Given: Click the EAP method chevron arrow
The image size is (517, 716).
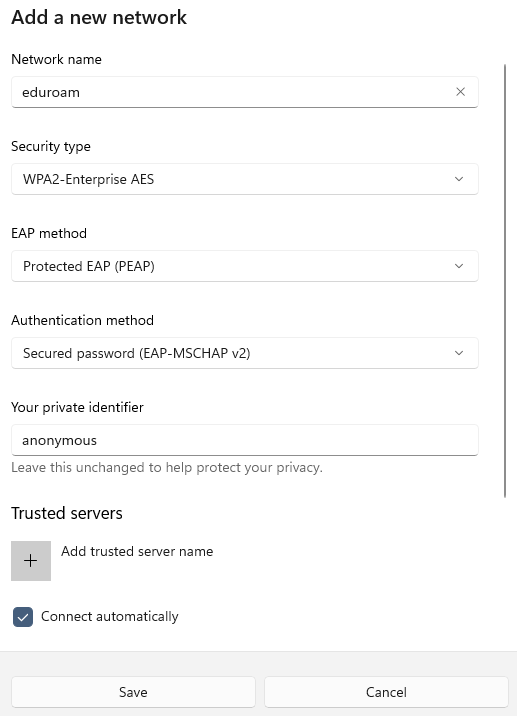Looking at the screenshot, I should pos(459,266).
